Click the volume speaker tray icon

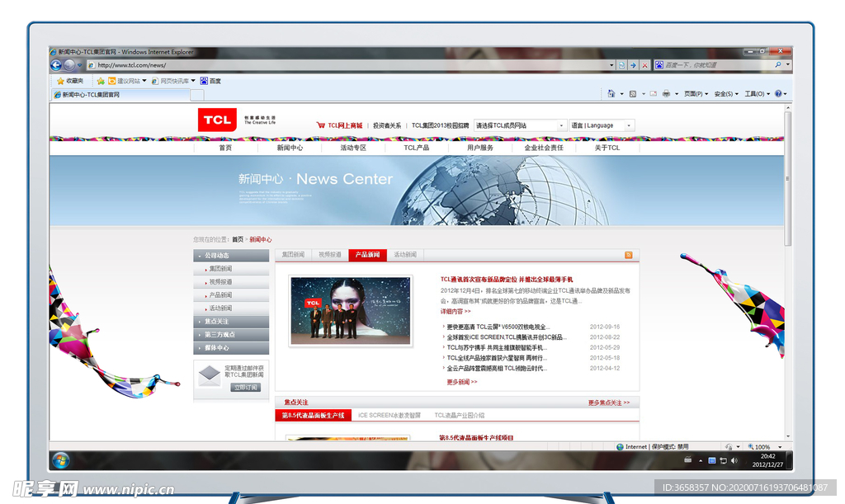[734, 461]
